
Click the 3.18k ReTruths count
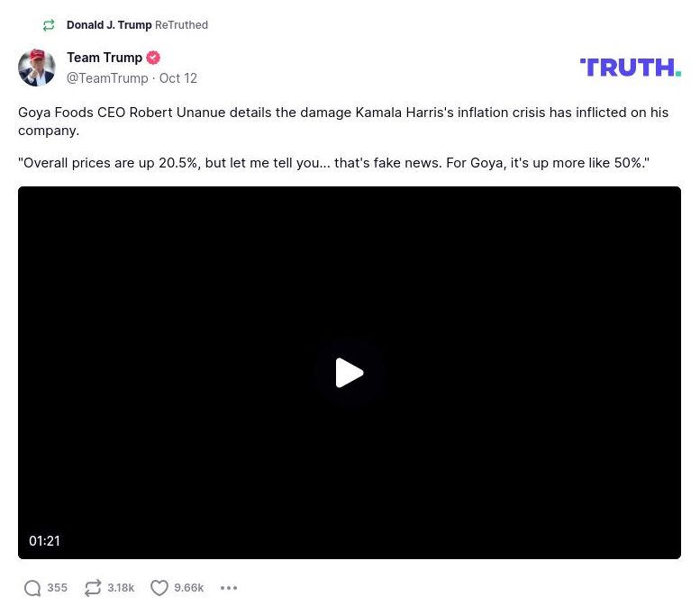pos(121,588)
